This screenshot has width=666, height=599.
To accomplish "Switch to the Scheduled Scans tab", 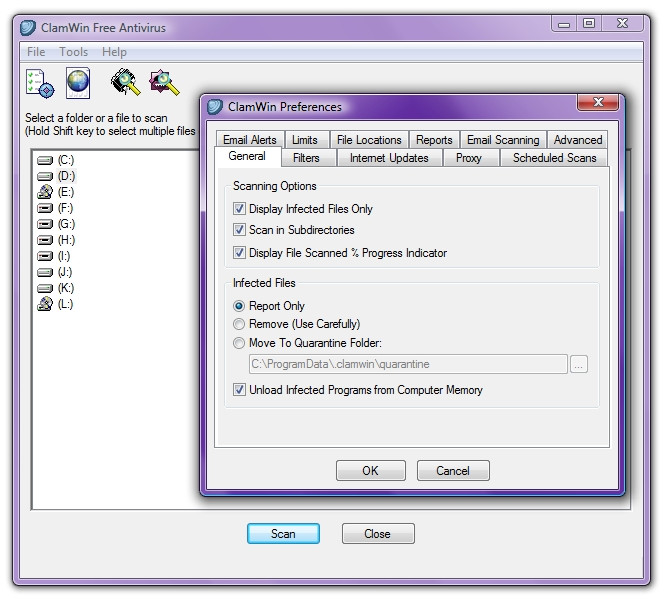I will point(554,158).
